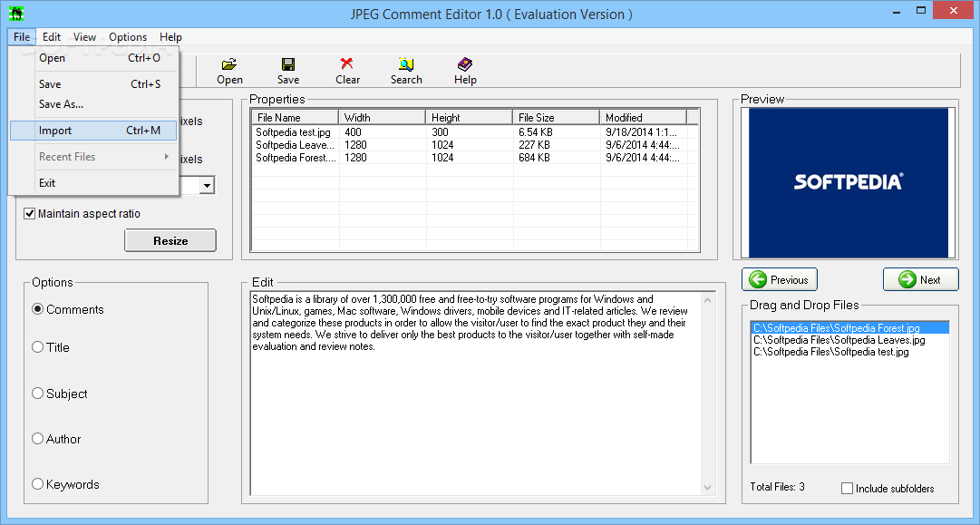Screen dimensions: 980x525
Task: Click the Softpedia preview image
Action: point(849,182)
